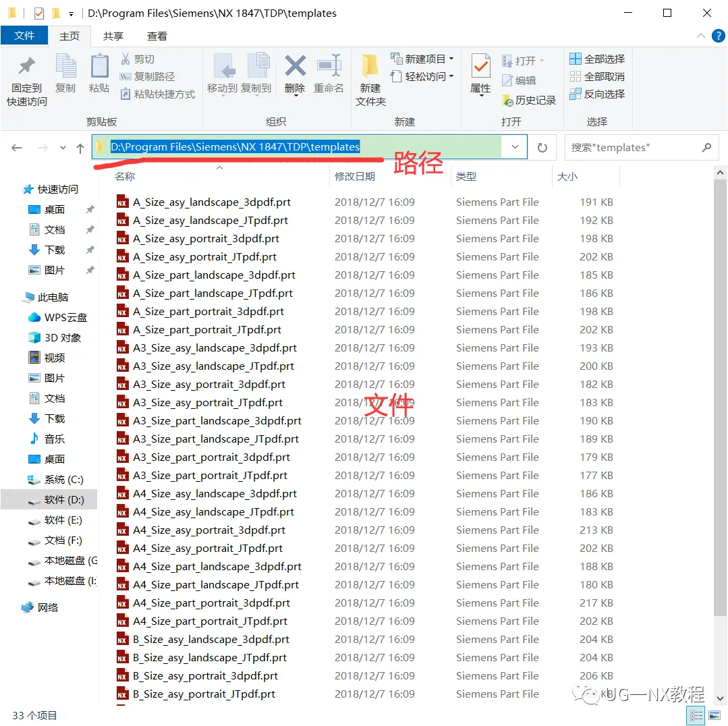Collapse the ribbon with the chevron
The image size is (728, 726).
click(700, 36)
